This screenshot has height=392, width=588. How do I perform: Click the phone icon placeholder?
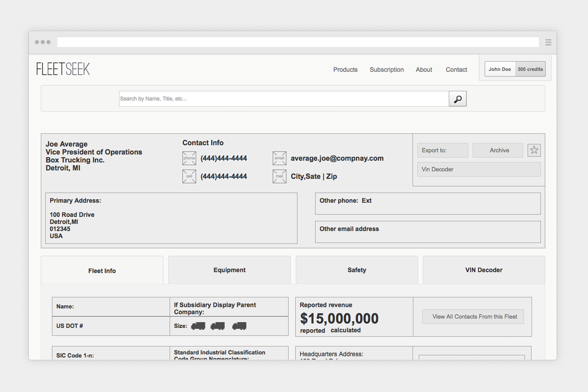pyautogui.click(x=189, y=158)
